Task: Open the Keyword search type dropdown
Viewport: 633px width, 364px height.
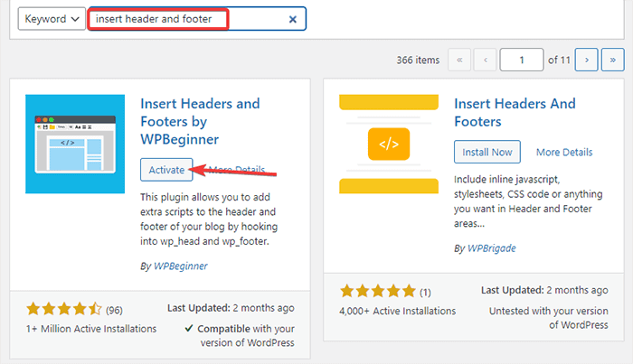Action: [x=51, y=19]
